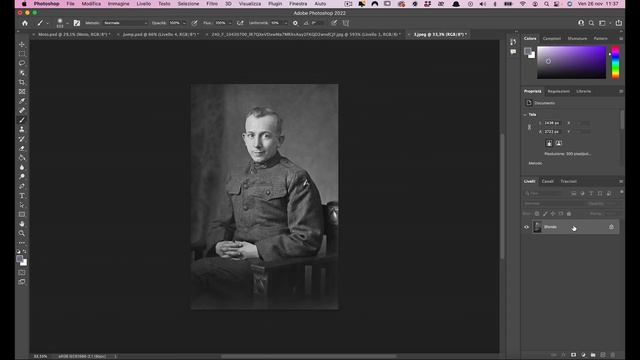Select the Clone Stamp tool
Viewport: 640px width, 360px height.
22,129
